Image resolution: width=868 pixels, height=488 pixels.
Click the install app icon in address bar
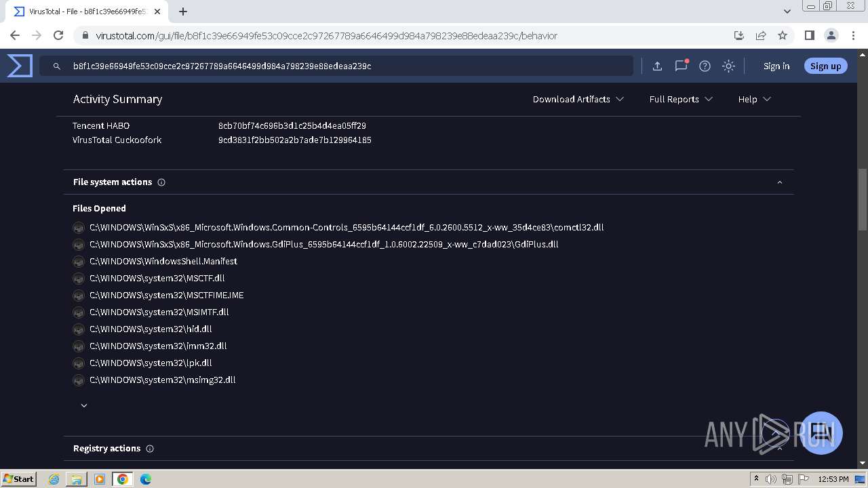739,35
